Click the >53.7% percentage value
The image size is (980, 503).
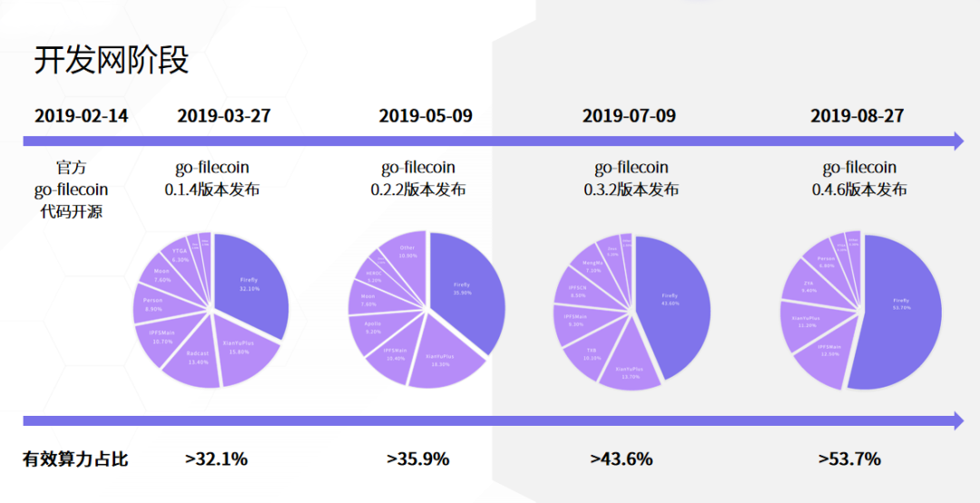pos(848,459)
